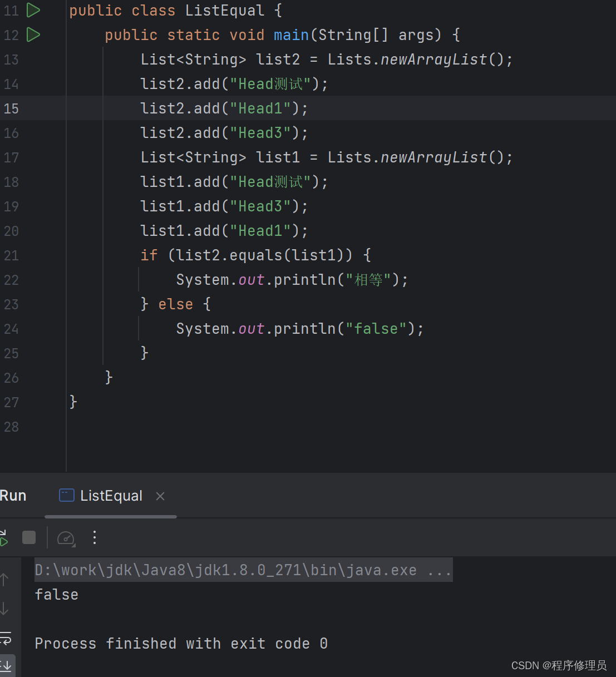
Task: Click the list1 declaration on line 17
Action: [326, 157]
